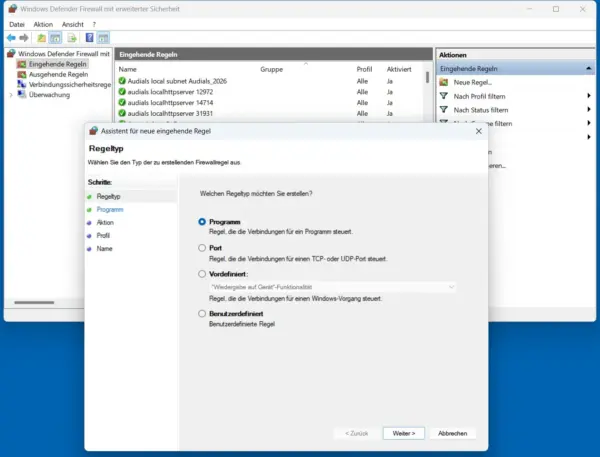Viewport: 600px width, 457px height.
Task: Click the Eingehende Regeln tree icon
Action: coord(22,64)
